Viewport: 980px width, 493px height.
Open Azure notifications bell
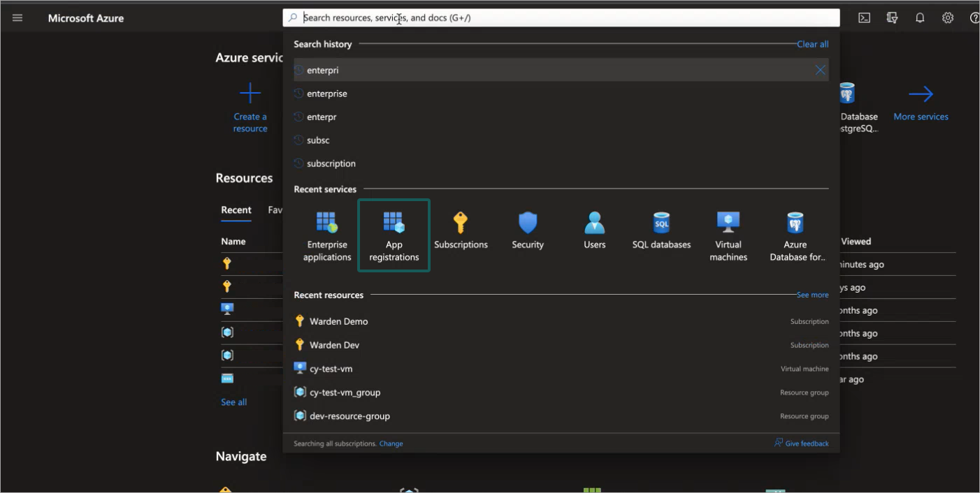(x=920, y=17)
